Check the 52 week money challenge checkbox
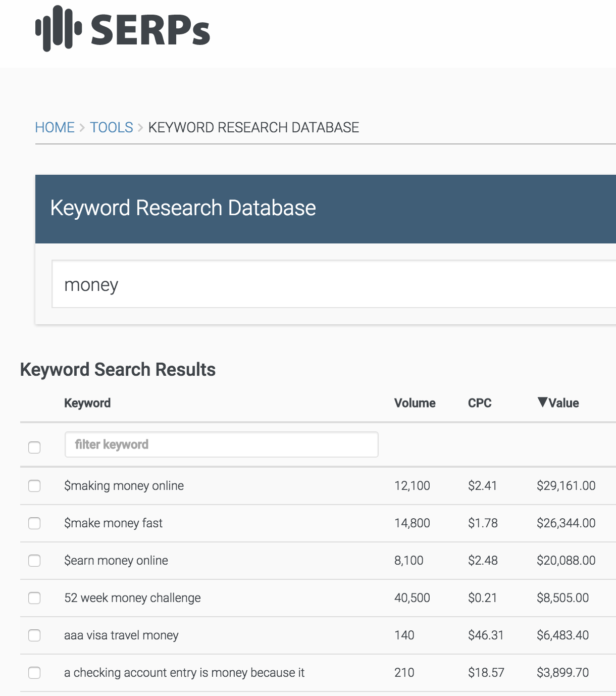616x696 pixels. click(34, 598)
